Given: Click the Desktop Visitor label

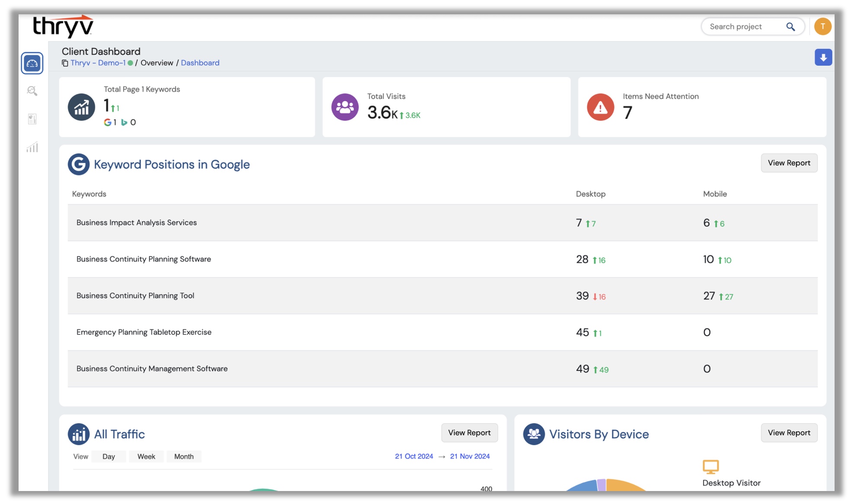Looking at the screenshot, I should pos(731,483).
